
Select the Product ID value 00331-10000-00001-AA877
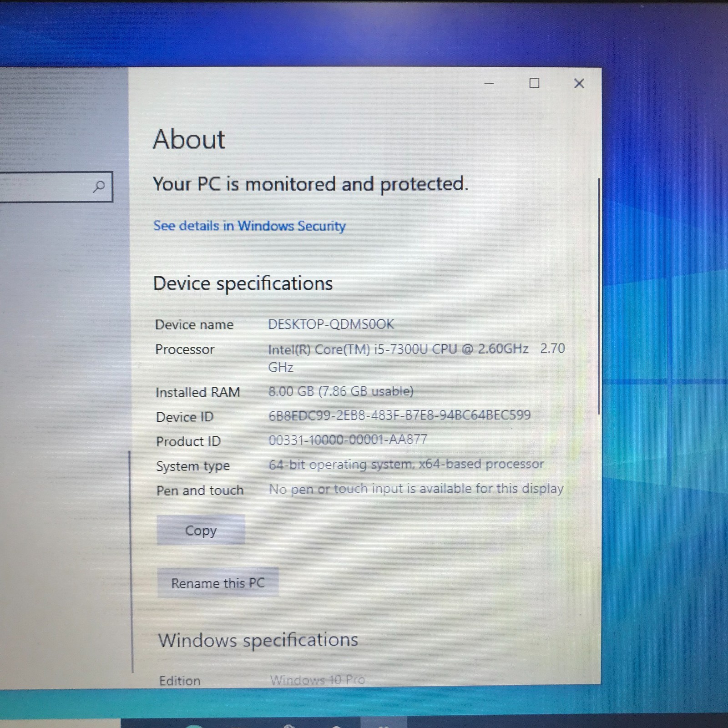click(348, 440)
